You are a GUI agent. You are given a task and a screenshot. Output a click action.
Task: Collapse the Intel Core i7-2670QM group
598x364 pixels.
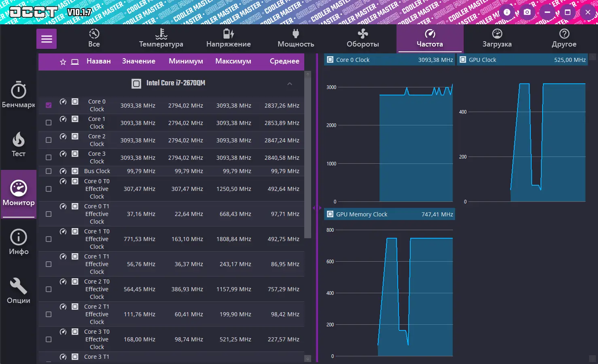290,83
